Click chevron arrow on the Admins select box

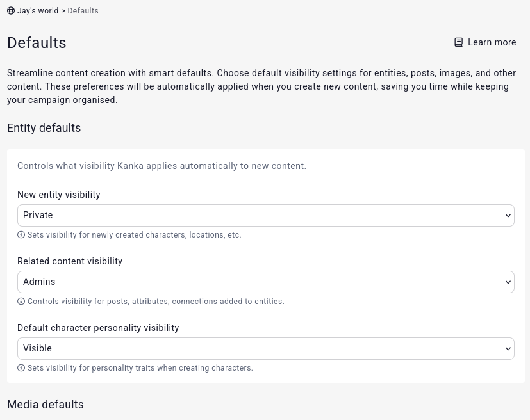point(508,282)
